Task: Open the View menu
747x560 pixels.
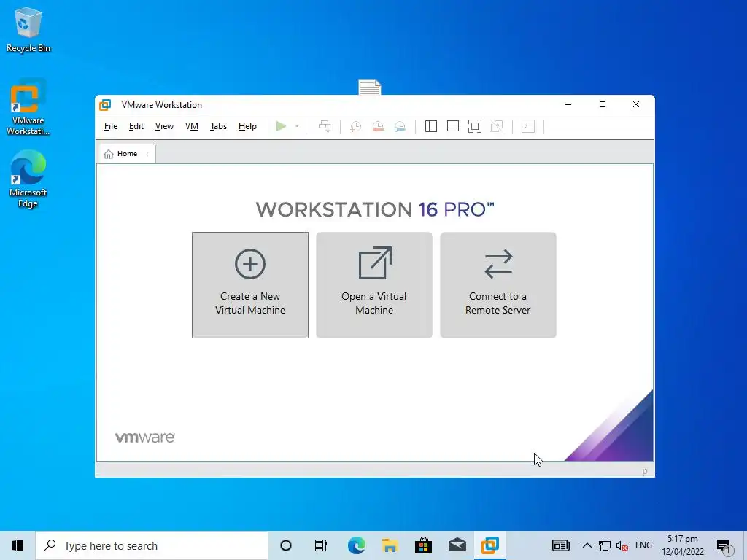Action: click(x=164, y=126)
